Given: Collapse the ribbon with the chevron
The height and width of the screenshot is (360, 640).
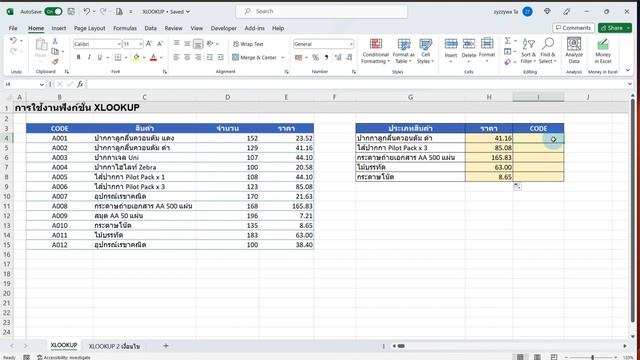Looking at the screenshot, I should pyautogui.click(x=628, y=70).
